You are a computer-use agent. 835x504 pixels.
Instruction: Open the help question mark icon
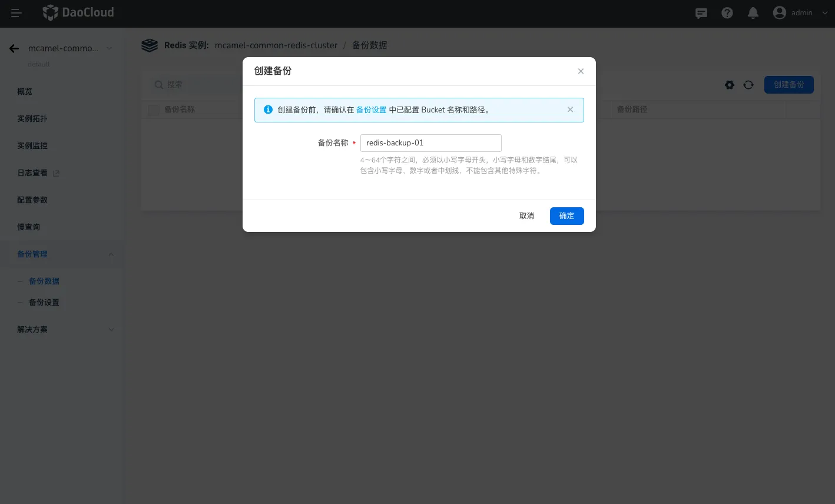(727, 13)
